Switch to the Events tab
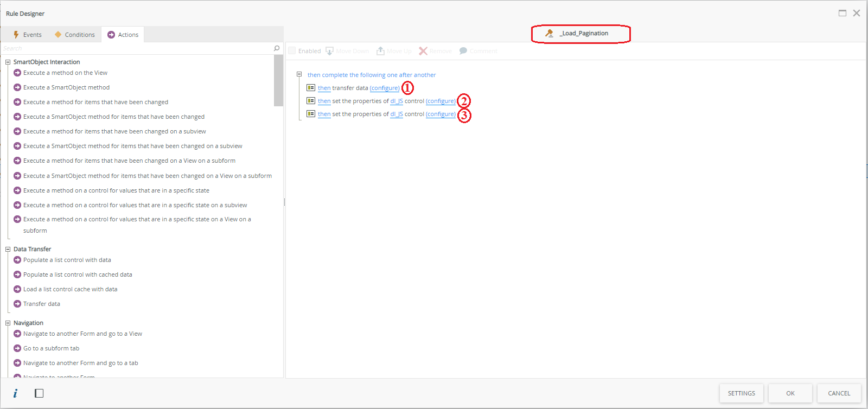This screenshot has width=868, height=409. coord(27,35)
